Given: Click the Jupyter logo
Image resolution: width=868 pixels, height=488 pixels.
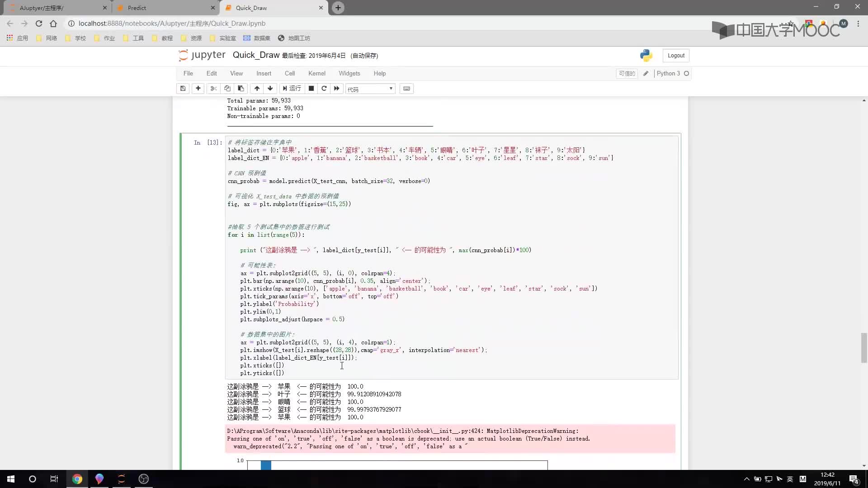Looking at the screenshot, I should (x=202, y=55).
